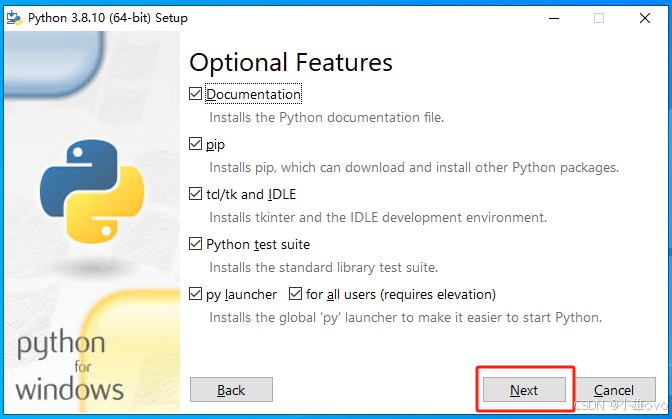Screen dimensions: 672x419
Task: Click the global 'py' launcher description
Action: (405, 317)
